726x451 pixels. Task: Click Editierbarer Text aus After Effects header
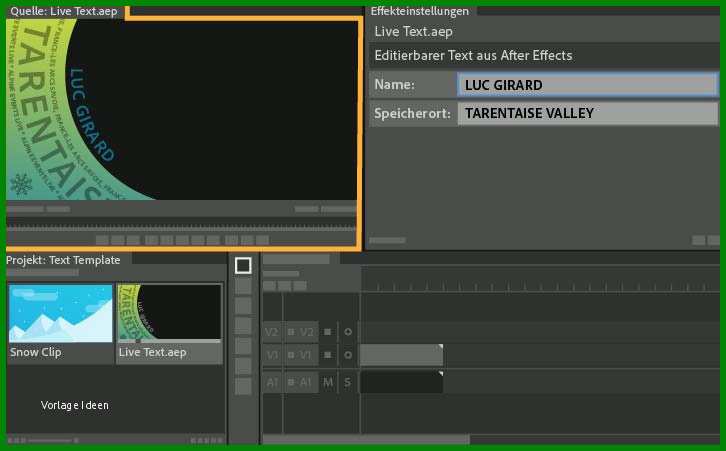(473, 56)
